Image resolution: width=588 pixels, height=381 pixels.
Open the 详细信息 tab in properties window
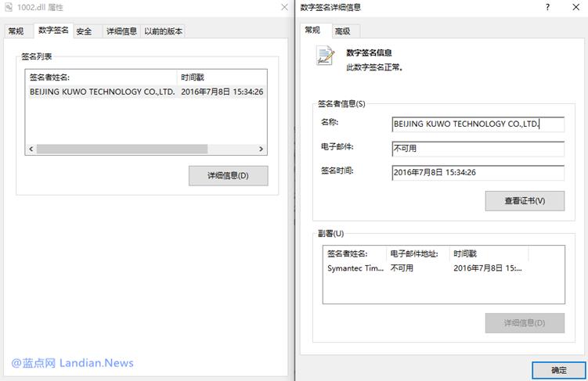(x=121, y=31)
